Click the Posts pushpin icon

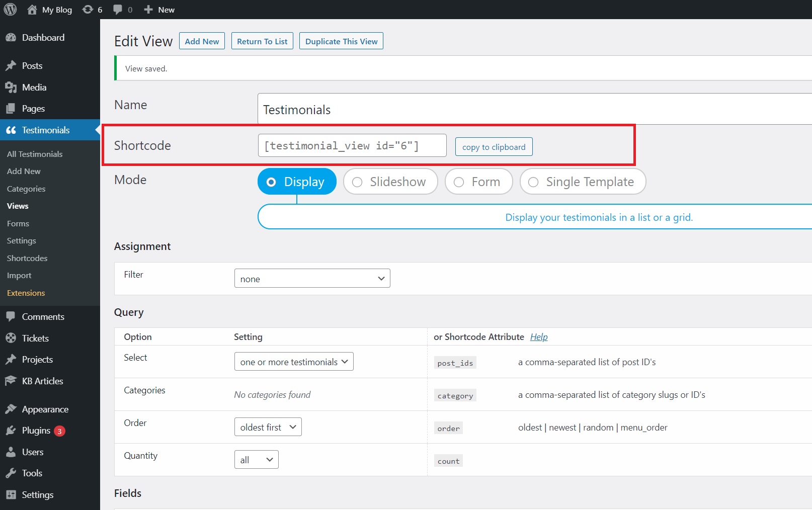coord(11,66)
